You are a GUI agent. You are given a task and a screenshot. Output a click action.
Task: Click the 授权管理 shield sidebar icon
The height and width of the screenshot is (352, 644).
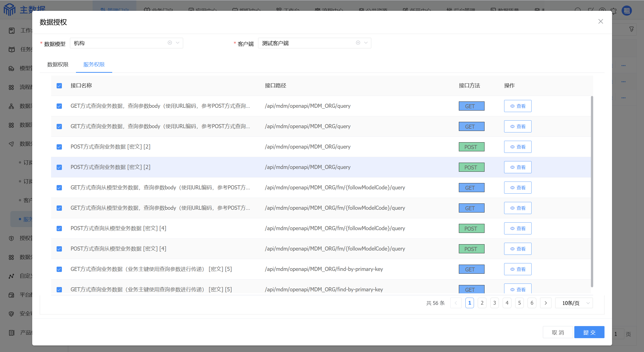click(11, 238)
